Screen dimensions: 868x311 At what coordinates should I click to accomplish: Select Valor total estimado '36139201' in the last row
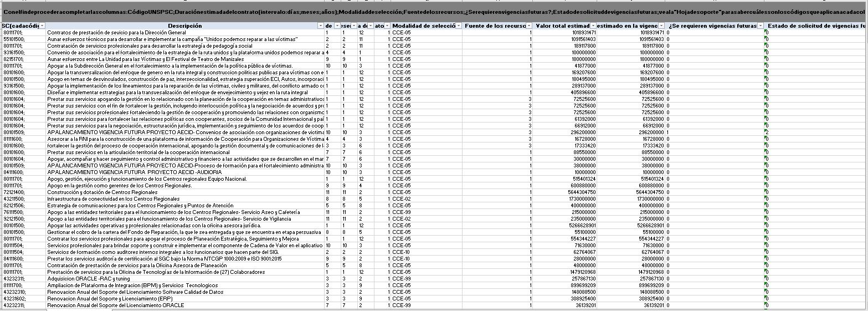coord(566,305)
